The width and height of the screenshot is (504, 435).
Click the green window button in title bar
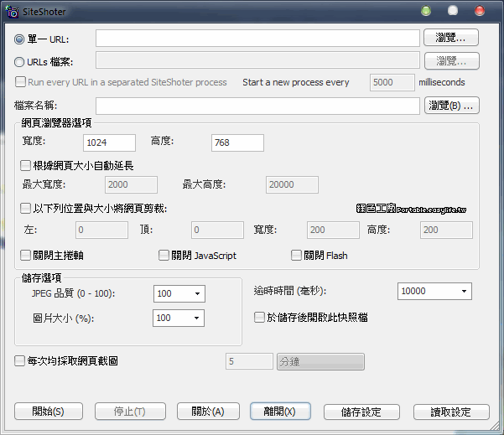click(426, 11)
